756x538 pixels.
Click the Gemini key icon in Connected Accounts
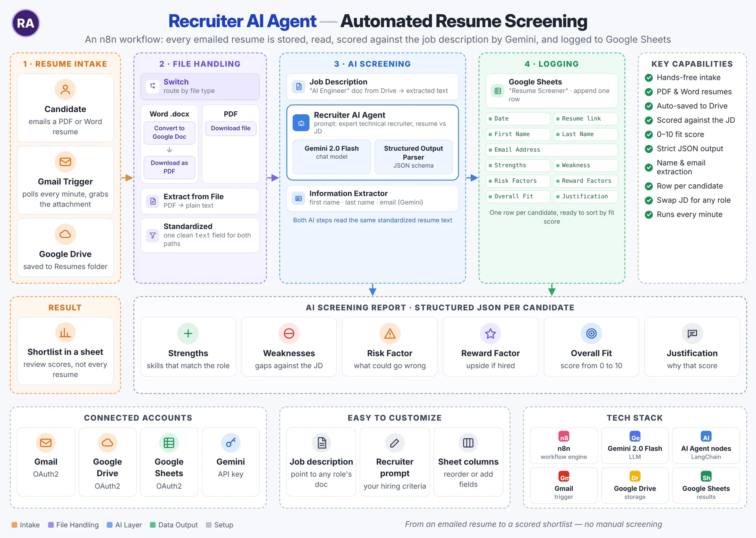231,443
